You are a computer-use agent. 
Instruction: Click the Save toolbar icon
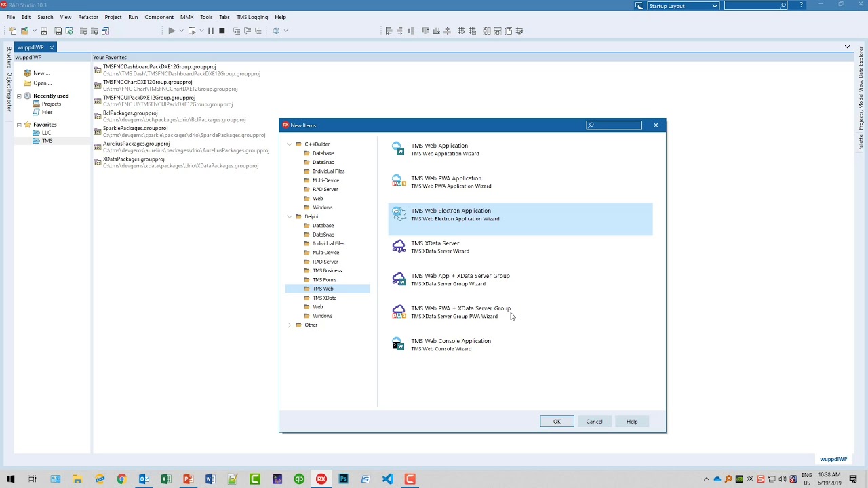[44, 30]
